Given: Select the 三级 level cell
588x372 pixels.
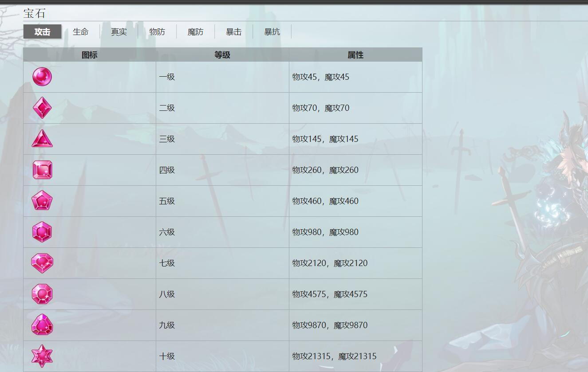Looking at the screenshot, I should coord(222,139).
